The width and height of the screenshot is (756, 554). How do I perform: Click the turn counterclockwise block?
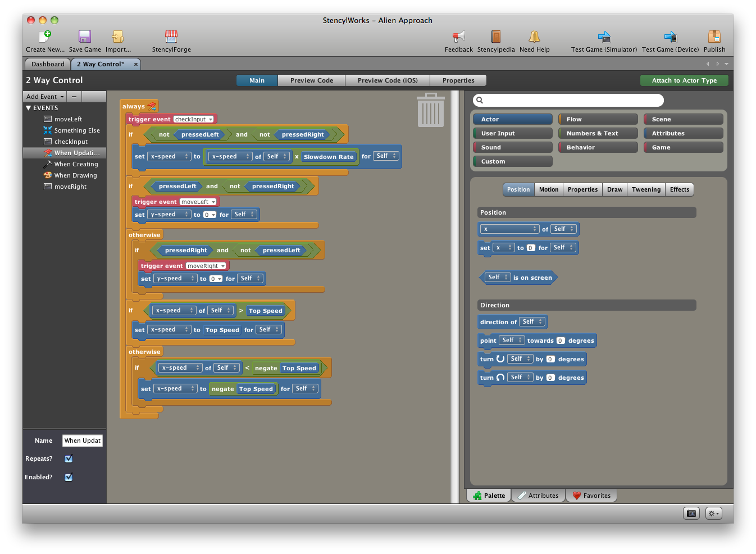click(532, 378)
